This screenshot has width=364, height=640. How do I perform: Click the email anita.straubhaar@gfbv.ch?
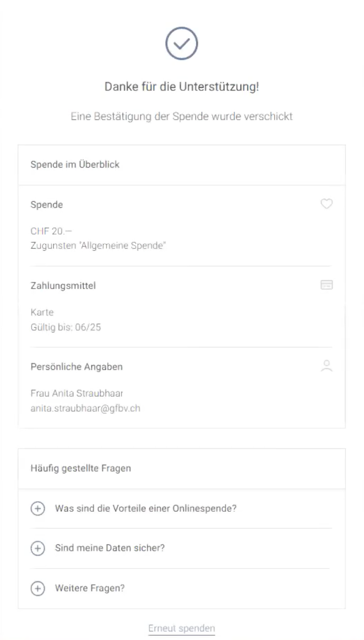85,408
